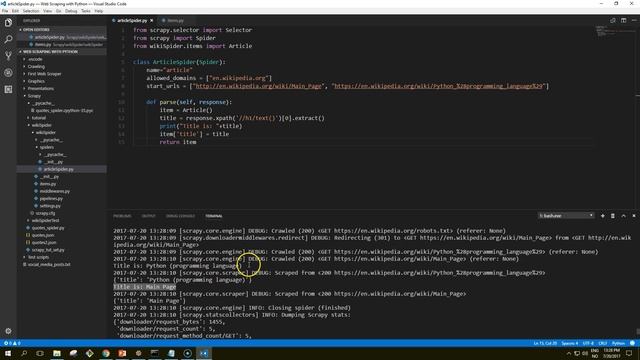
Task: Close the terminal panel
Action: (x=634, y=216)
